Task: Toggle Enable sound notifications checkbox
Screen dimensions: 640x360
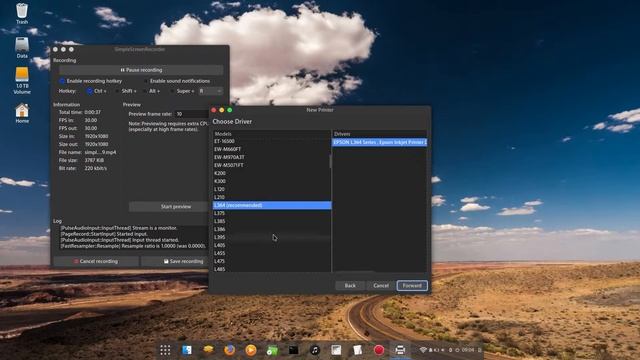Action: pyautogui.click(x=146, y=81)
